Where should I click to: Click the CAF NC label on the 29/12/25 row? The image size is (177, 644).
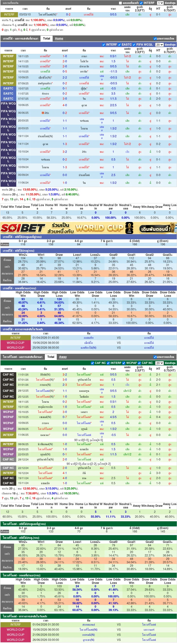point(8,391)
